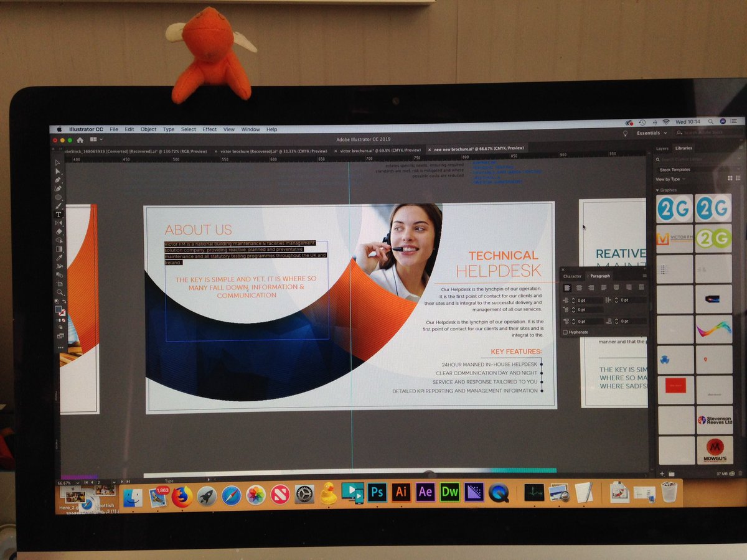Enable the Hyphenate checkbox

click(x=565, y=332)
